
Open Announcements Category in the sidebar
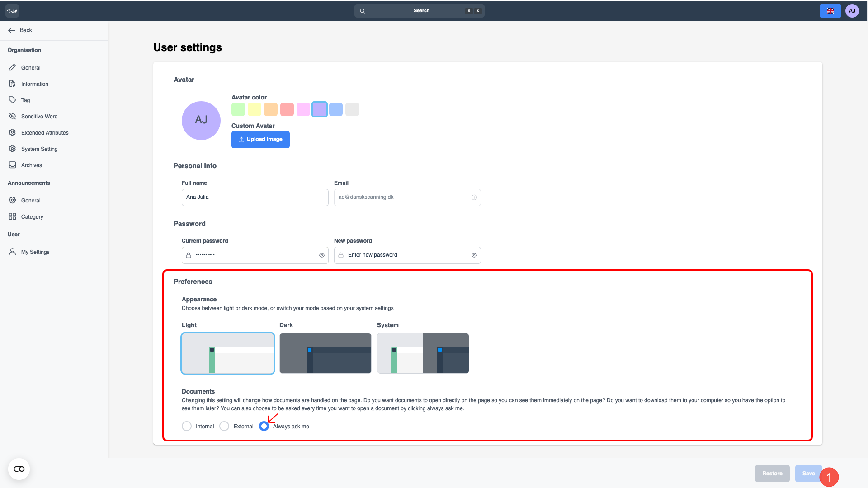pos(32,217)
